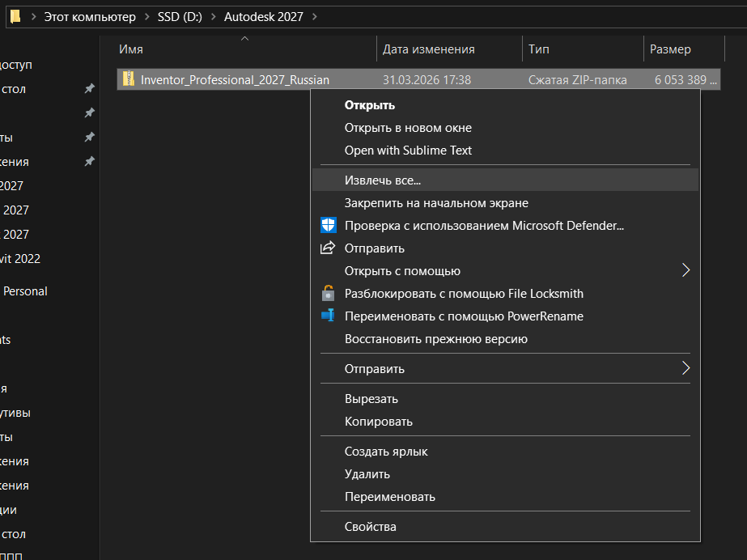Click the share icon beside Отправить
The width and height of the screenshot is (747, 560).
point(328,248)
